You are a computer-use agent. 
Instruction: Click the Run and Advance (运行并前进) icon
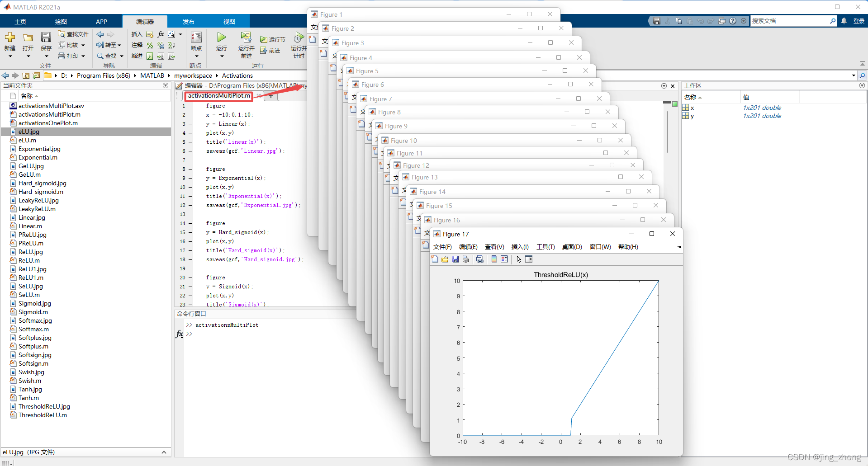click(x=246, y=37)
